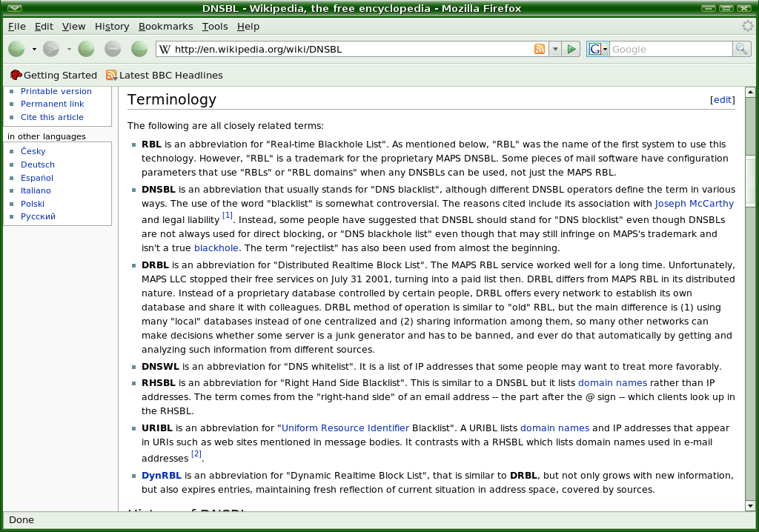Switch to the Polski language version
Screen dimensions: 759x532
click(33, 204)
